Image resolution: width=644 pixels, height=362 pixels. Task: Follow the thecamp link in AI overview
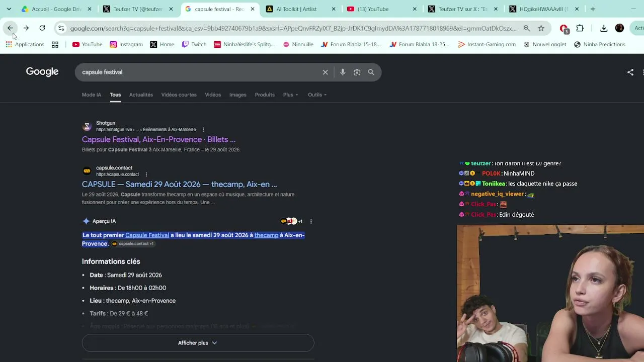pyautogui.click(x=266, y=235)
